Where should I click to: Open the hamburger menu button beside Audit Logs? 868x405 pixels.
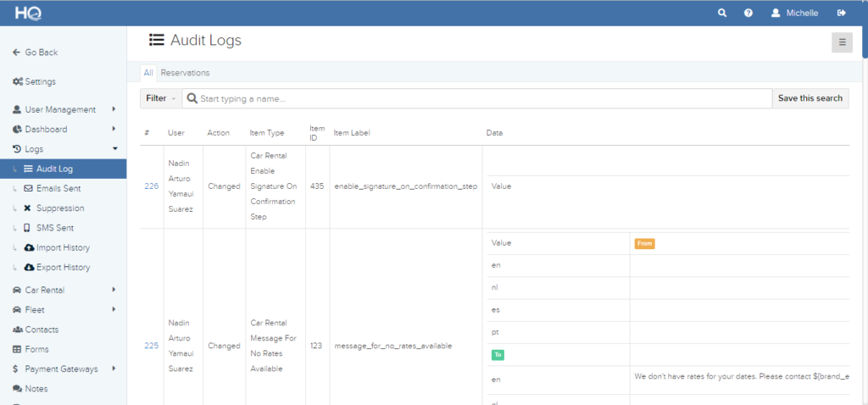click(842, 42)
